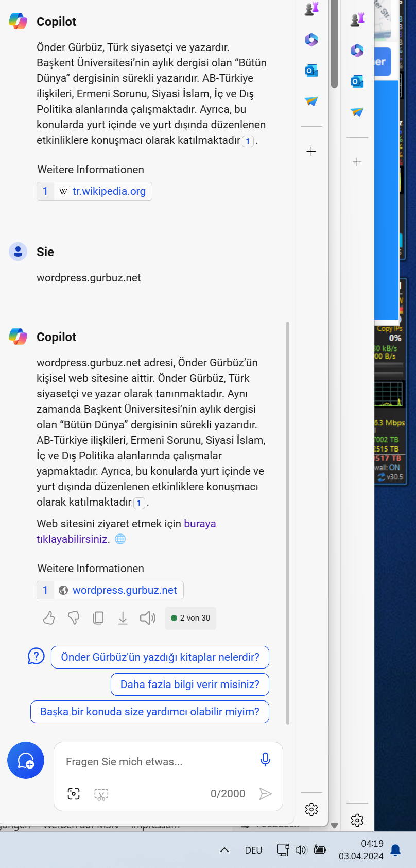
Task: Click the 'Sie' user label
Action: pos(45,252)
